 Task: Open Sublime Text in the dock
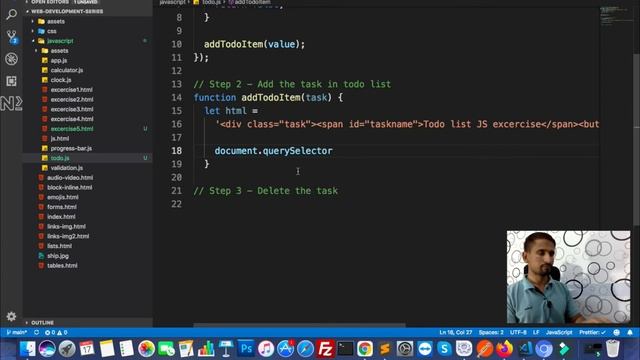384,349
